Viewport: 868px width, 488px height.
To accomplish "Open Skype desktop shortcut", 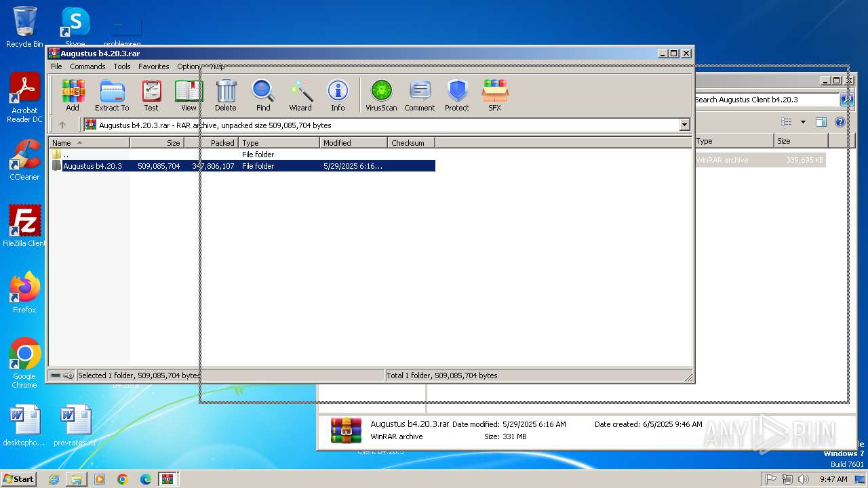I will pyautogui.click(x=75, y=27).
